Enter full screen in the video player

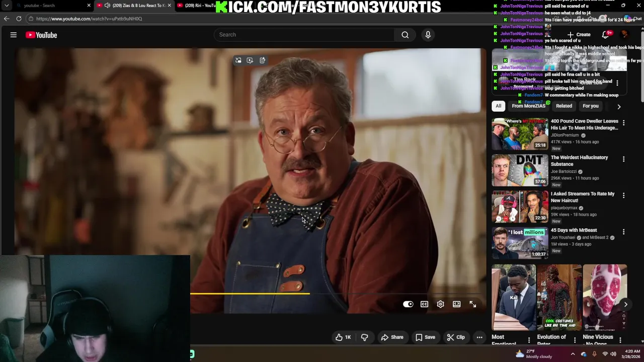click(472, 304)
